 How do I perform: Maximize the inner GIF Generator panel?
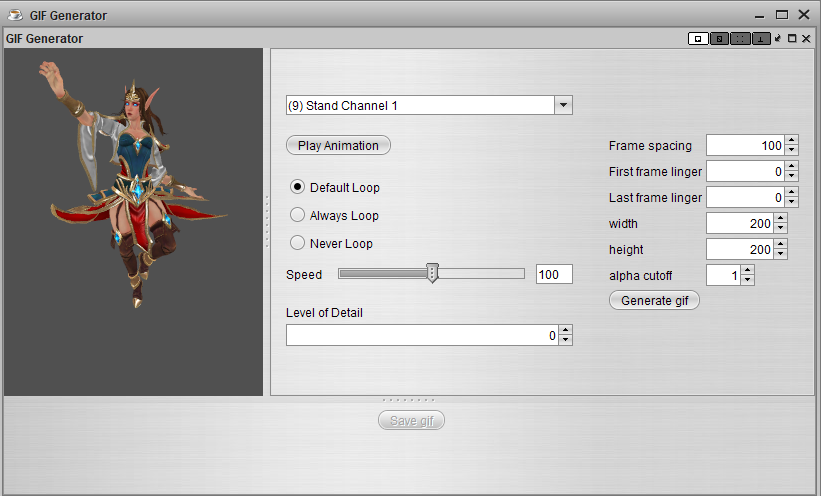coord(792,38)
